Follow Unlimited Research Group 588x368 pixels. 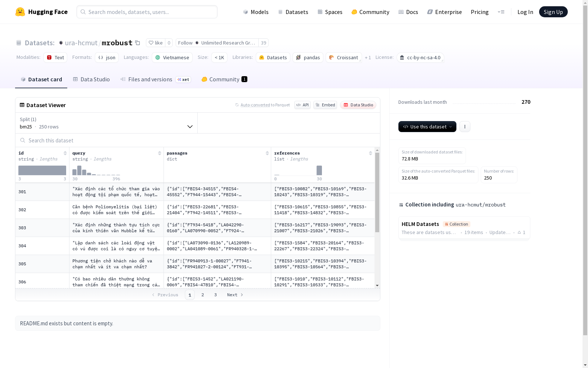[x=217, y=43]
